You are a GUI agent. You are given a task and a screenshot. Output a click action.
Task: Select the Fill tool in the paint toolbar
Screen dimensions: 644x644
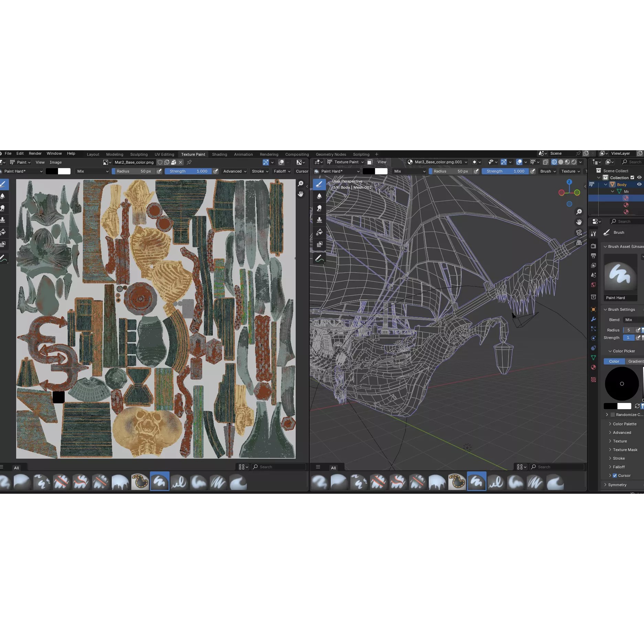pos(4,232)
